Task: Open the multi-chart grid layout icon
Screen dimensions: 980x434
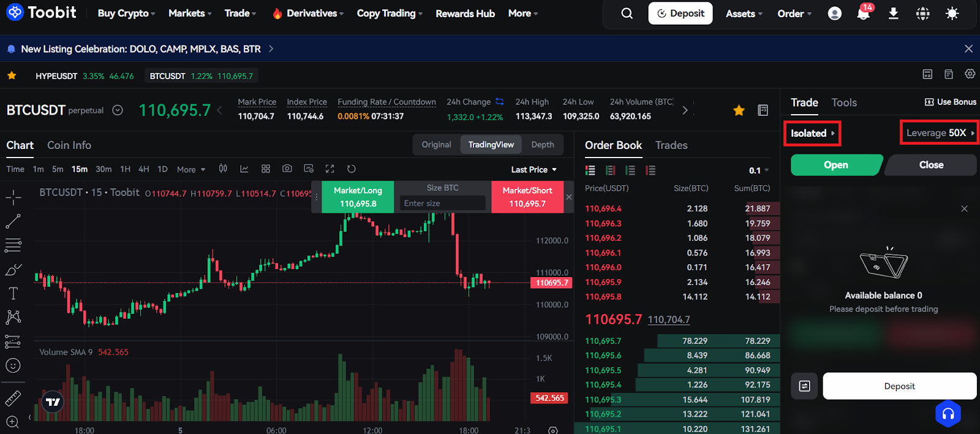Action: [x=266, y=169]
